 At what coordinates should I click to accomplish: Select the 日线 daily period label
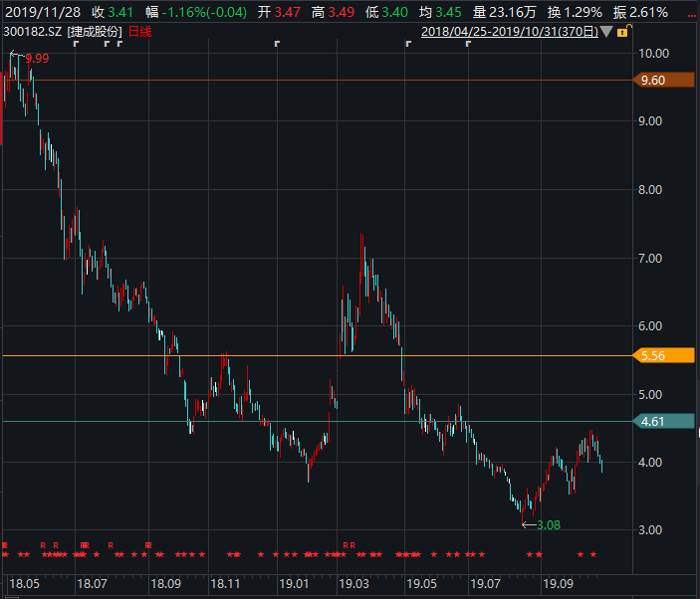(139, 32)
